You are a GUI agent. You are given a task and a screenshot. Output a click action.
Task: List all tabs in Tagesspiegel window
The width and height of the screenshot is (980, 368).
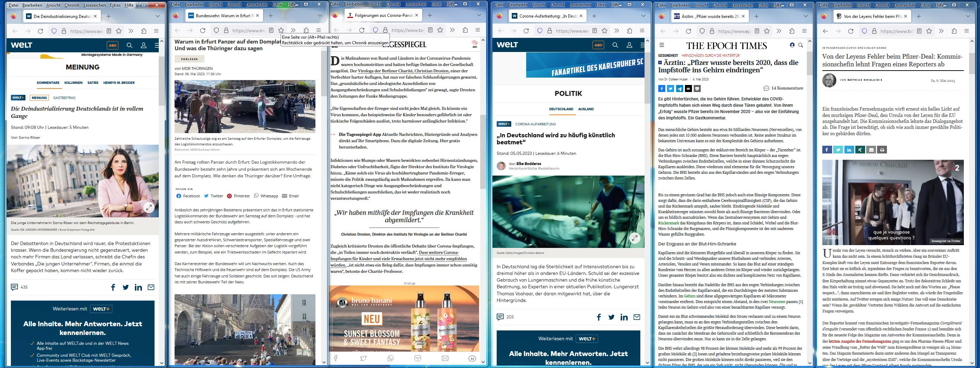tap(479, 15)
